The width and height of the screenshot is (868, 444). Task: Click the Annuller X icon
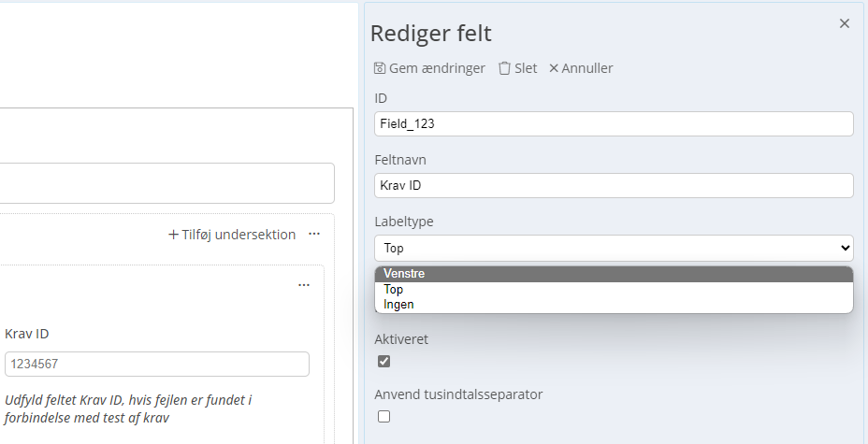pyautogui.click(x=554, y=68)
